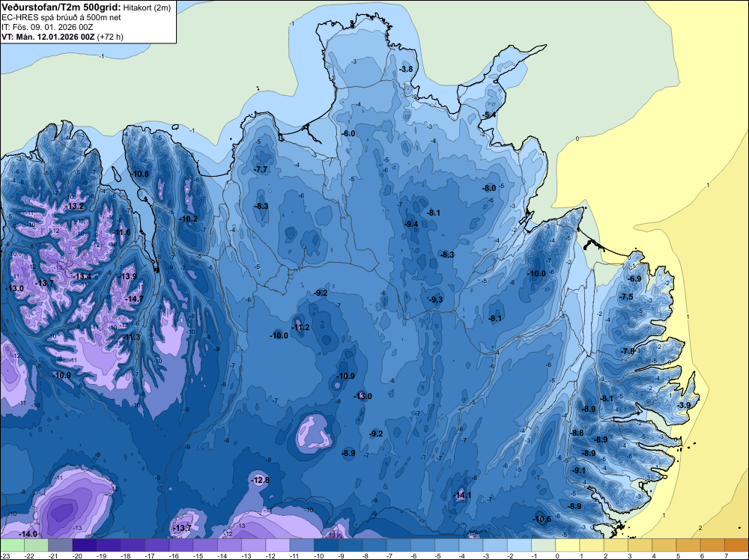Select the -3.9 temperature label
The image size is (749, 560).
coord(684,405)
